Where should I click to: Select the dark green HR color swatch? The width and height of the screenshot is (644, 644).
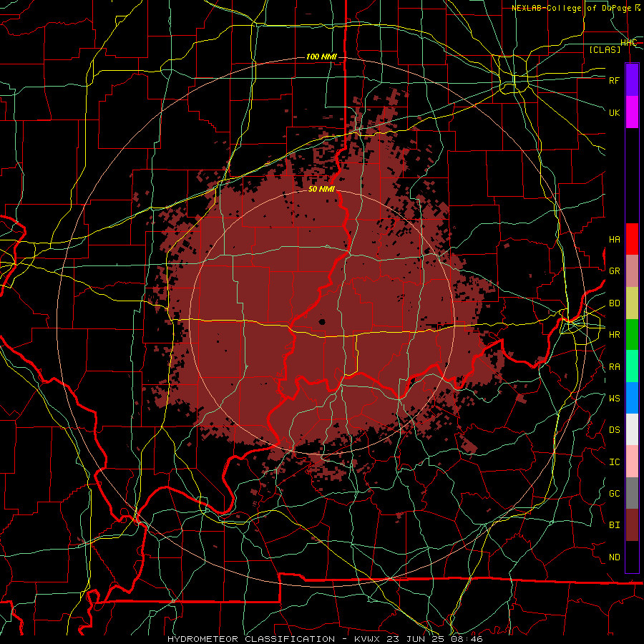click(632, 335)
